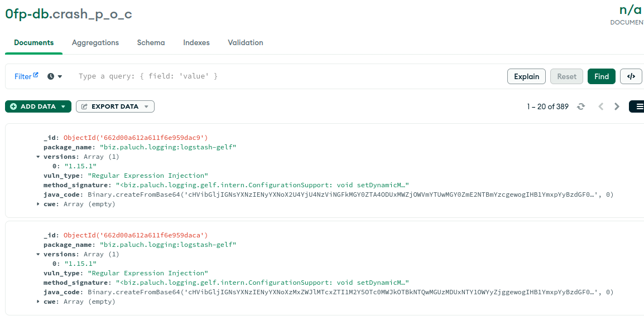Image resolution: width=644 pixels, height=316 pixels.
Task: Expand cwe array in second document
Action: 38,302
